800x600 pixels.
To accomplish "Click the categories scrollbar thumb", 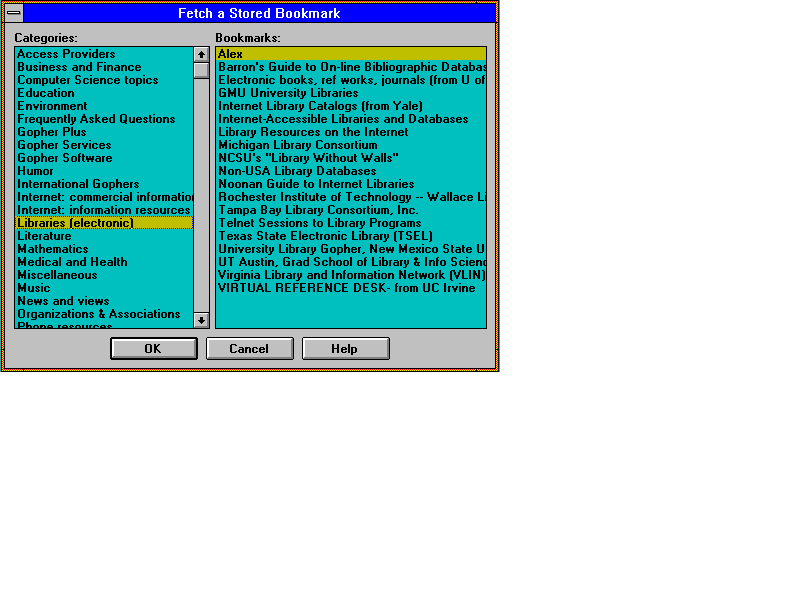I will 201,70.
